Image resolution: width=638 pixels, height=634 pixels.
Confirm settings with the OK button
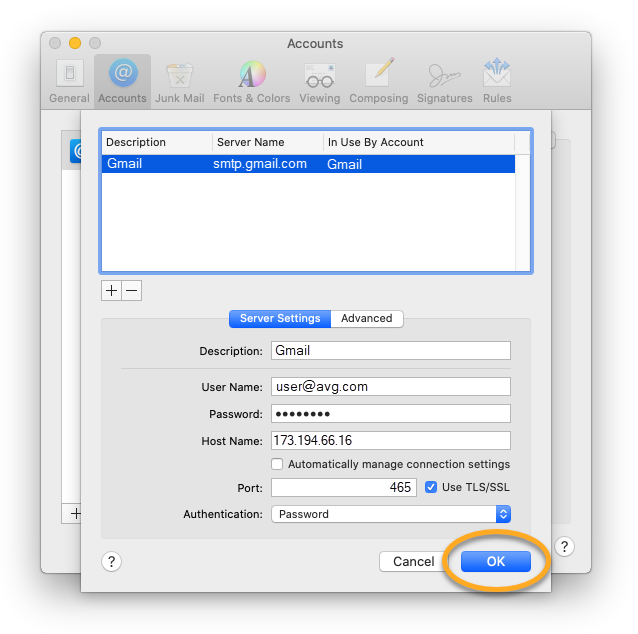coord(496,562)
